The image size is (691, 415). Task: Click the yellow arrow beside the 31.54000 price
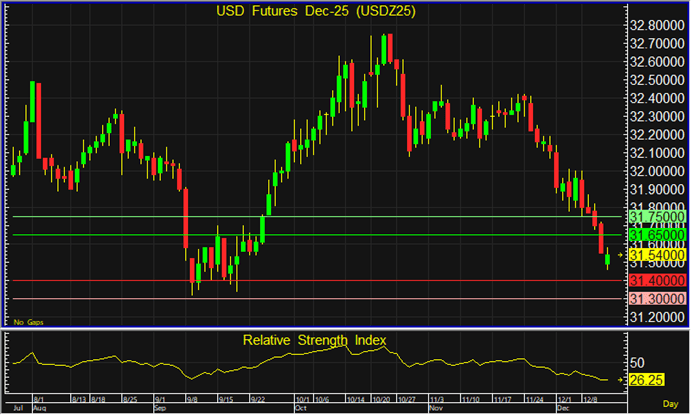(621, 256)
